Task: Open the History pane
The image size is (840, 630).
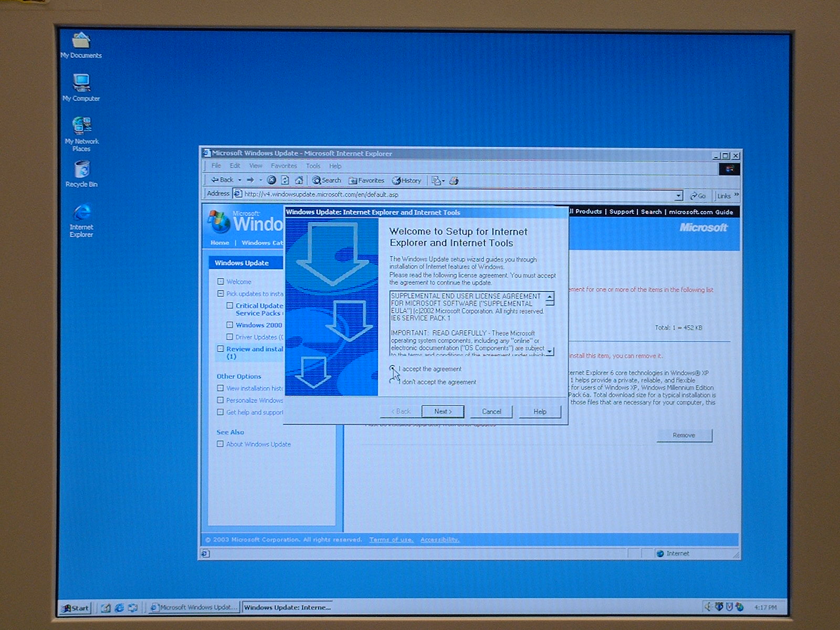Action: pos(407,181)
